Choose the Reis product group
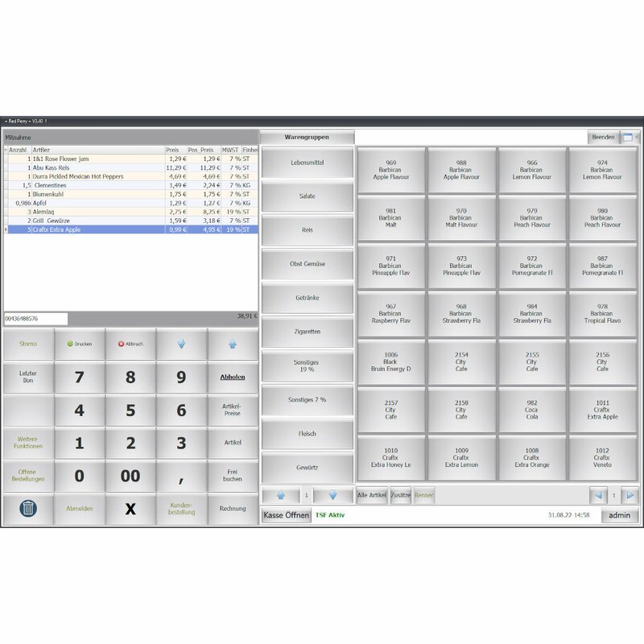The image size is (644, 644). 308,230
